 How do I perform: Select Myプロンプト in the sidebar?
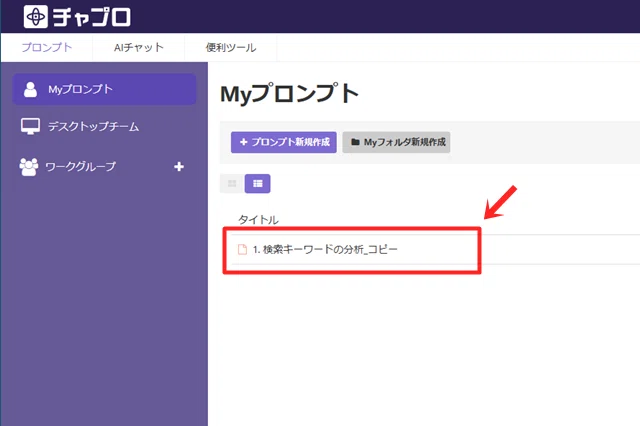(x=104, y=89)
